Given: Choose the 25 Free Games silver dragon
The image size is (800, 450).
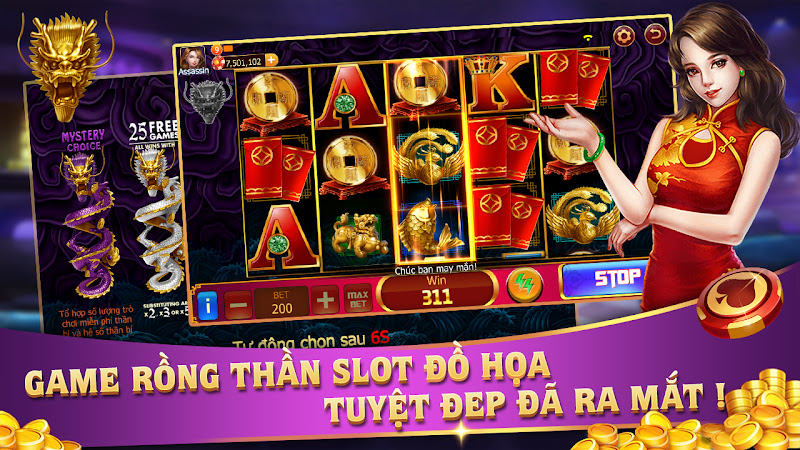Looking at the screenshot, I should pos(158,219).
